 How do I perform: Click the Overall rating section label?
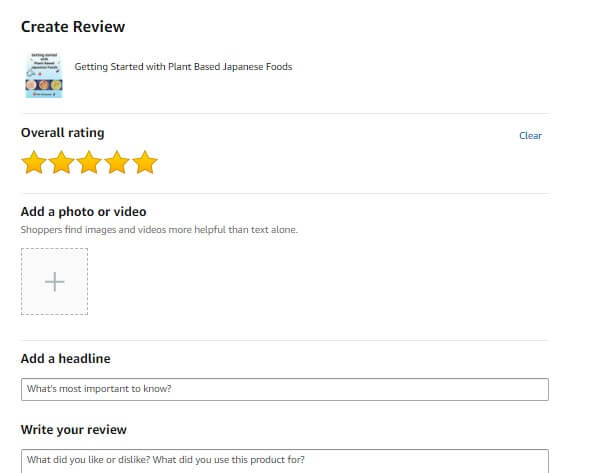63,133
